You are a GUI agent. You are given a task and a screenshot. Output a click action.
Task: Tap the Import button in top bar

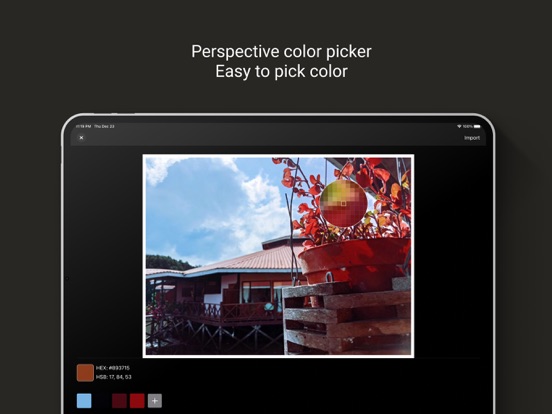point(472,138)
